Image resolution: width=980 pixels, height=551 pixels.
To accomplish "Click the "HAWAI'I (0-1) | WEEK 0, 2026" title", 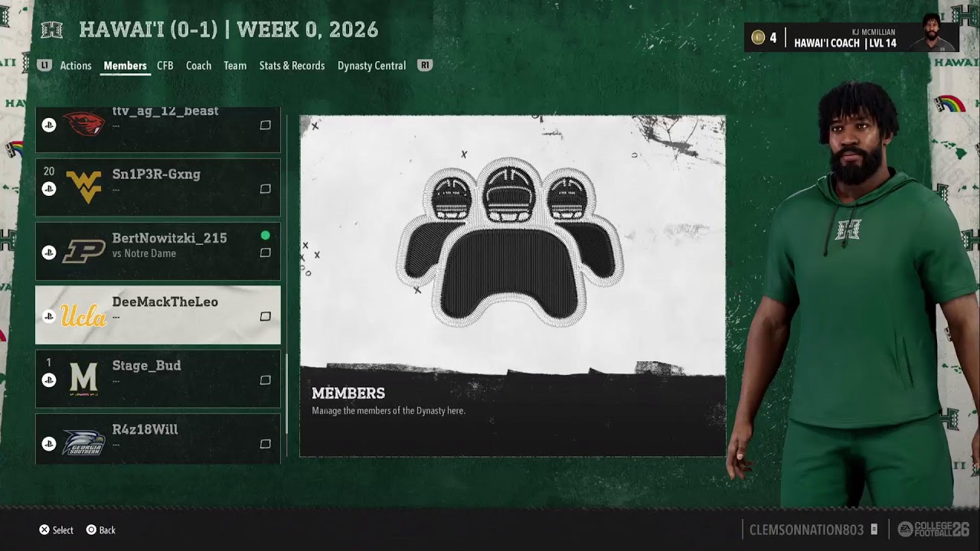I will click(x=229, y=30).
